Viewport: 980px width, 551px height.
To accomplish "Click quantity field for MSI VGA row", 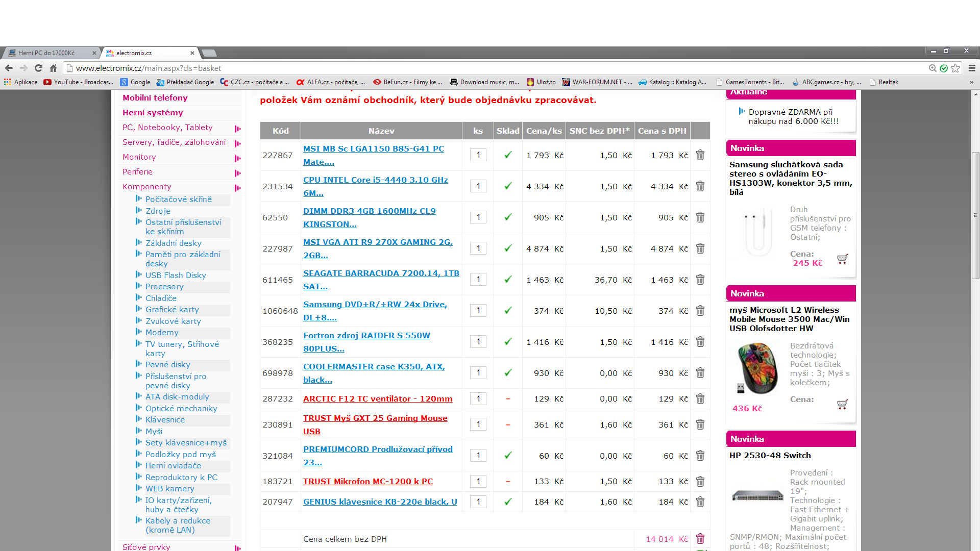I will point(478,248).
